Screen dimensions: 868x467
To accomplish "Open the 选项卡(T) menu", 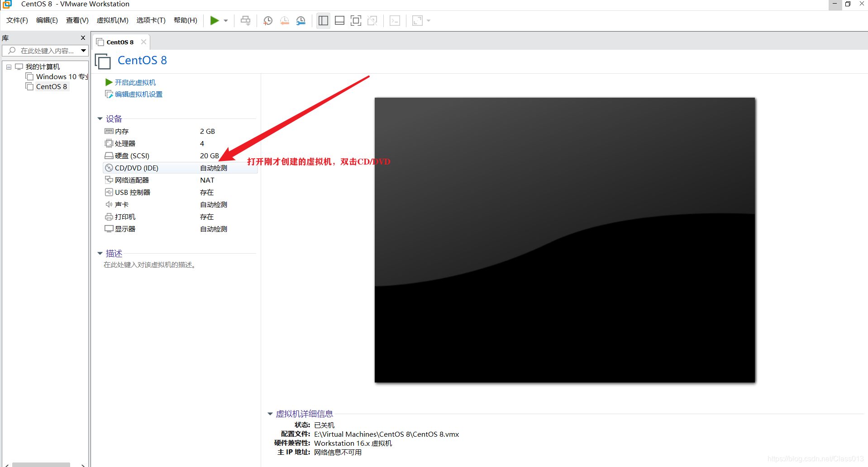I will (x=151, y=20).
